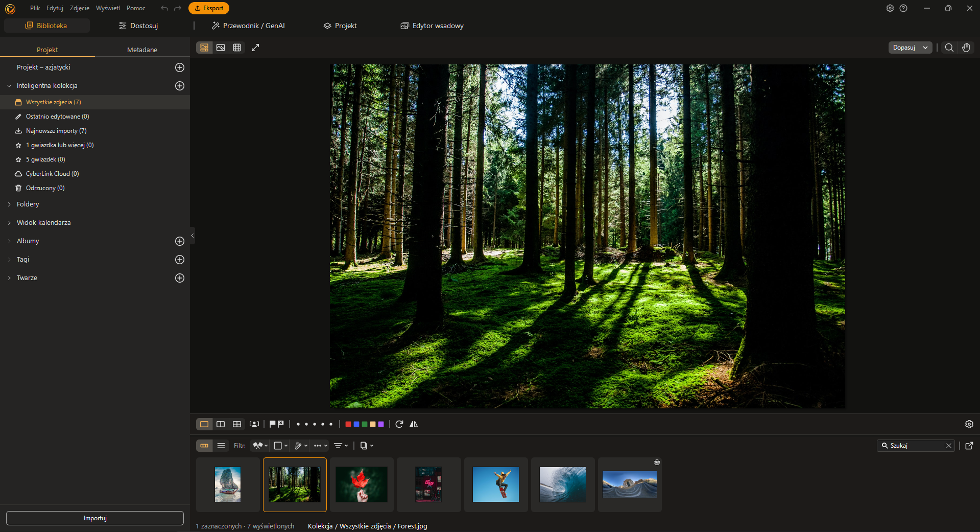Open face tagging tool below the viewer
The width and height of the screenshot is (980, 532).
254,424
